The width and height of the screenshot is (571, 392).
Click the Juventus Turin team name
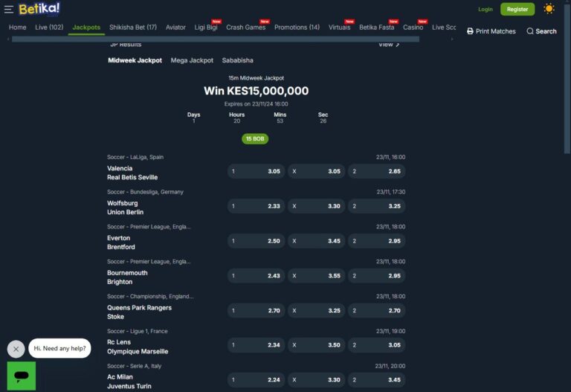[129, 386]
